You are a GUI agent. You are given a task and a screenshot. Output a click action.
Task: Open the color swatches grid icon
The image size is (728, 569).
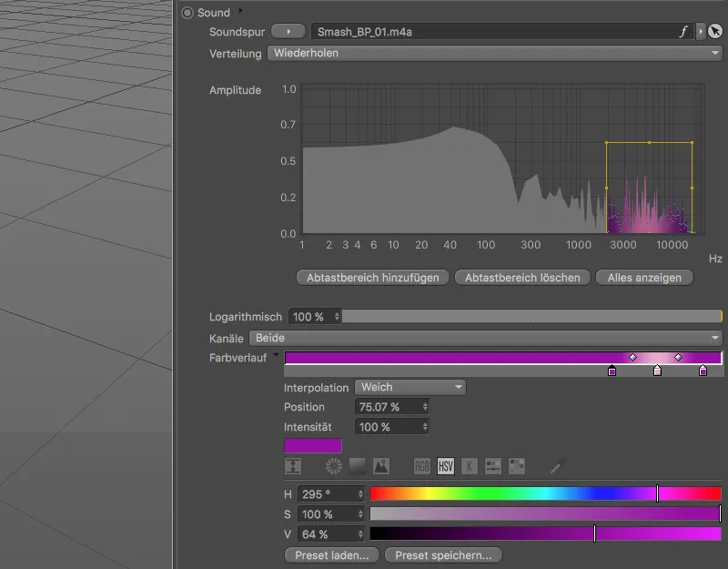pos(517,466)
